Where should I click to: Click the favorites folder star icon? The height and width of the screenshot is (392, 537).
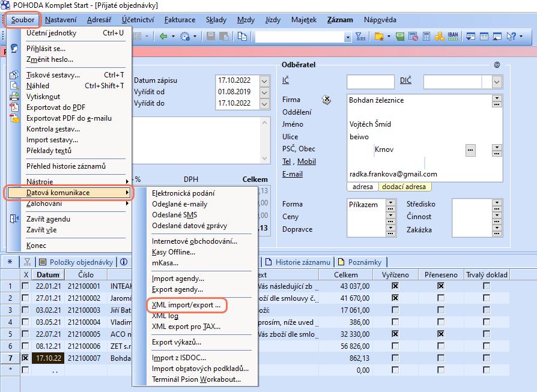coord(379,36)
